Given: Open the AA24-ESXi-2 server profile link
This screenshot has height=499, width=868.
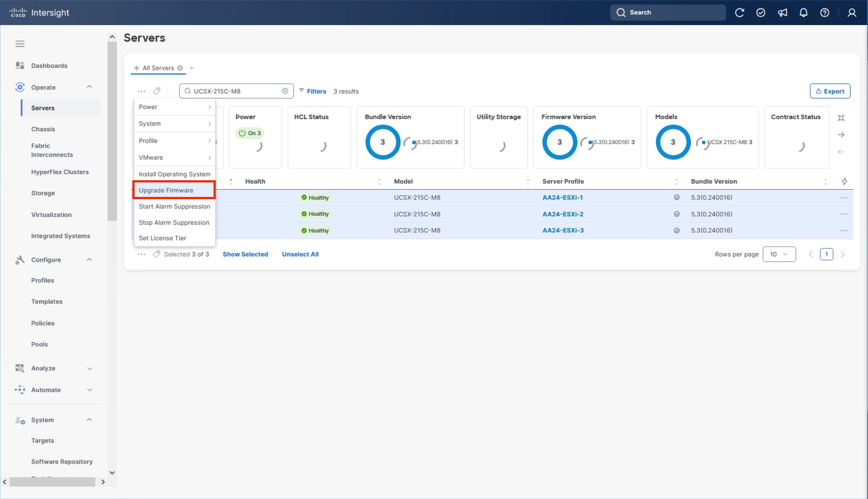Looking at the screenshot, I should [563, 214].
